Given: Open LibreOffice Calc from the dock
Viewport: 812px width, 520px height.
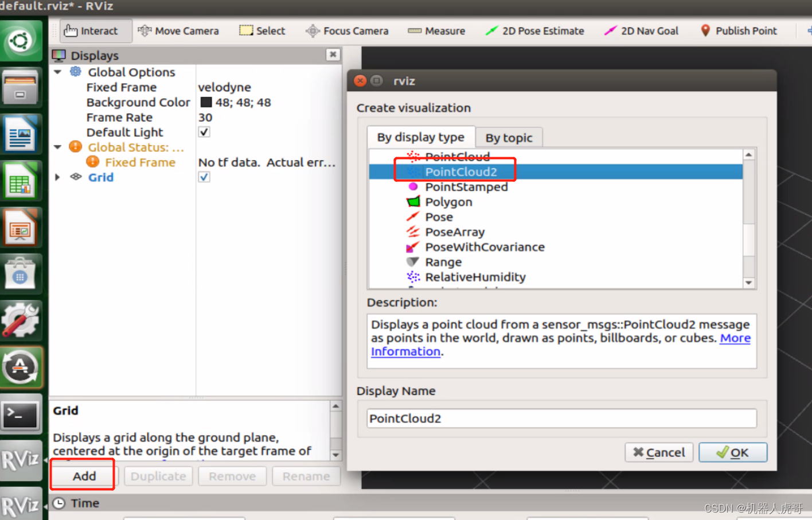Looking at the screenshot, I should point(21,181).
